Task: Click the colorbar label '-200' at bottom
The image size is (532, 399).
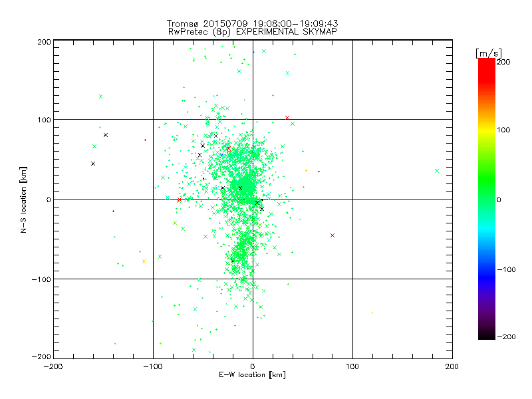Action: coord(506,336)
